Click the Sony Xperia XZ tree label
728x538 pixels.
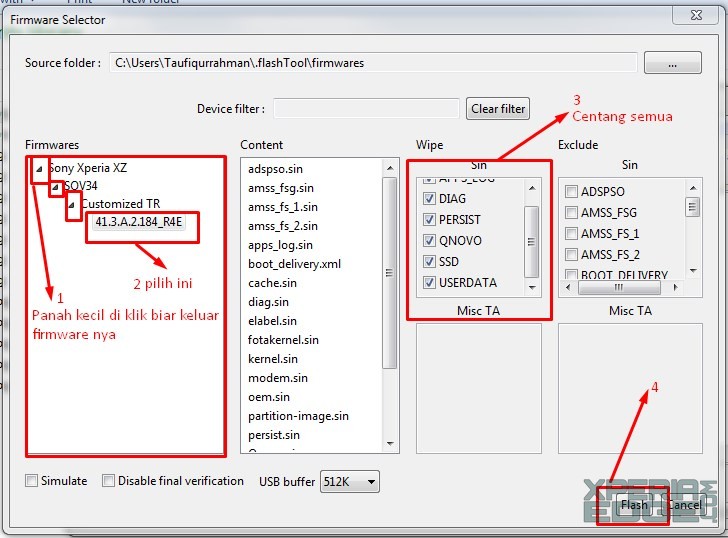click(x=88, y=168)
